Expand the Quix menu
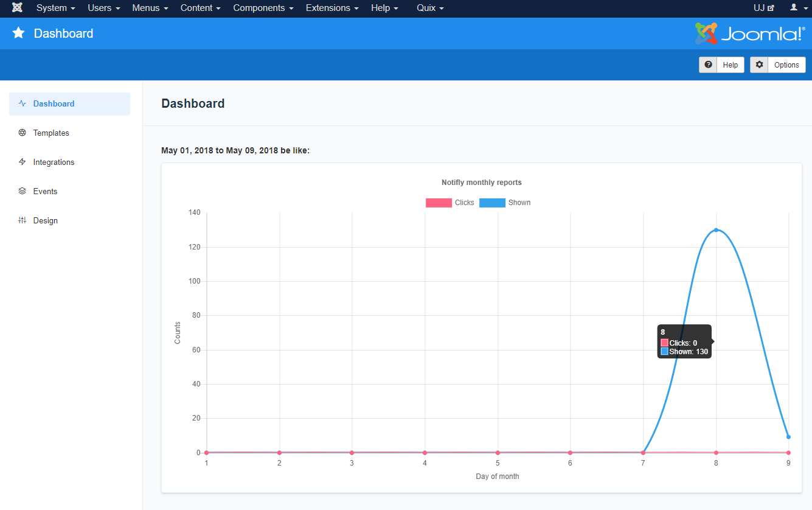The image size is (812, 510). (430, 8)
